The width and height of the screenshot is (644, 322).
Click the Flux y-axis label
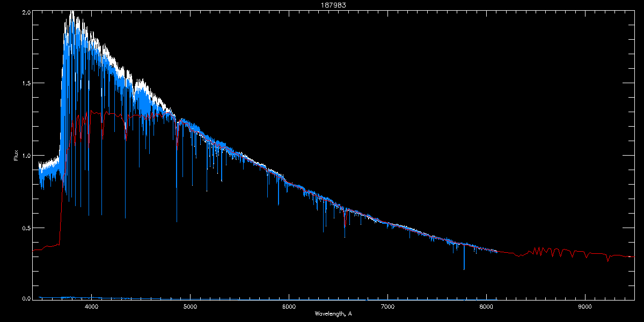click(16, 156)
